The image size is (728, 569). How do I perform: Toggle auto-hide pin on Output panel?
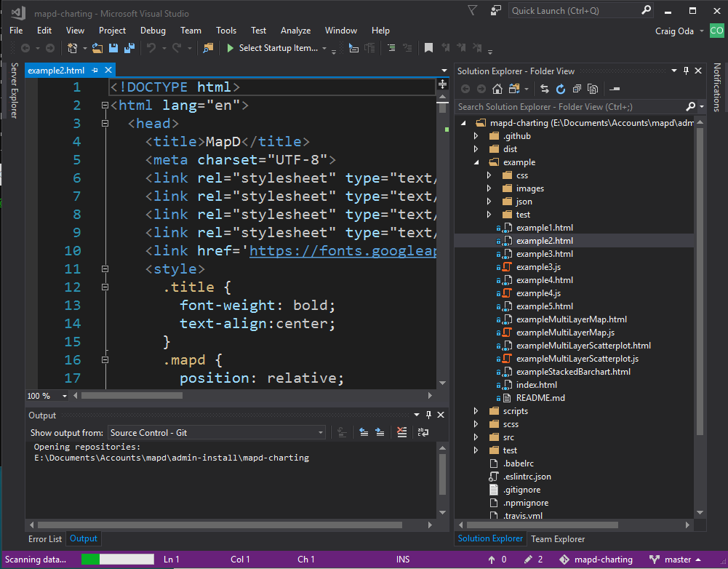coord(428,415)
